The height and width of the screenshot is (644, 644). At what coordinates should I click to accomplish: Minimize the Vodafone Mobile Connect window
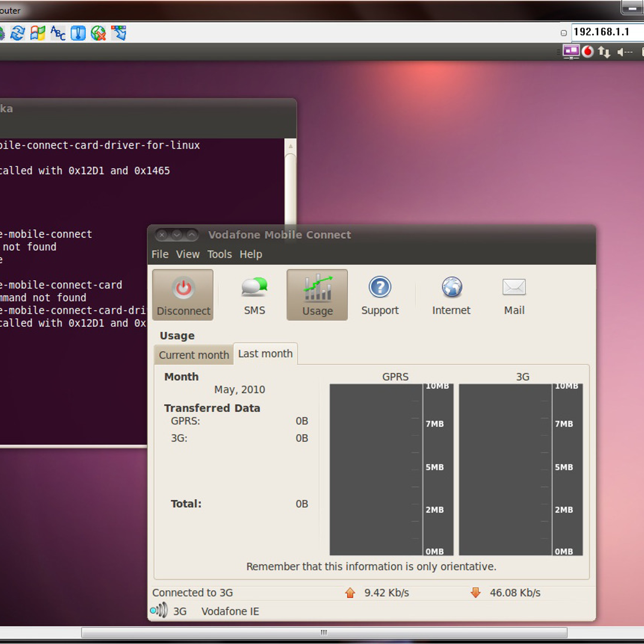(177, 234)
